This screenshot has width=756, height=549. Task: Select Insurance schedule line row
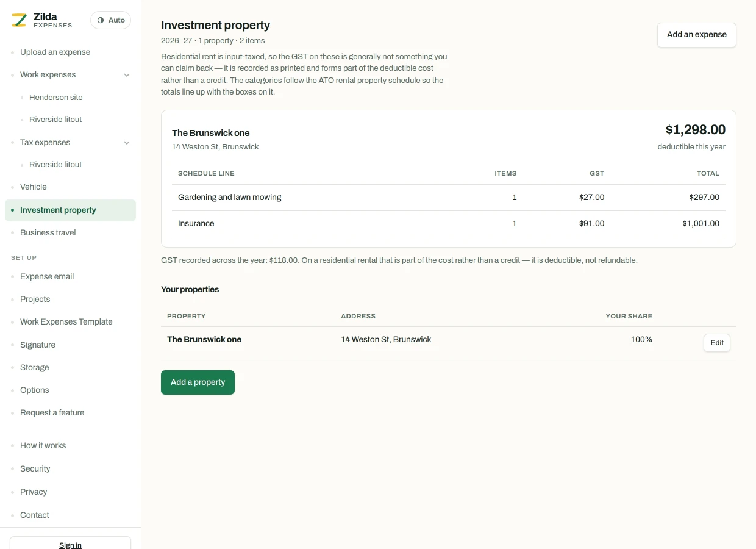(449, 224)
